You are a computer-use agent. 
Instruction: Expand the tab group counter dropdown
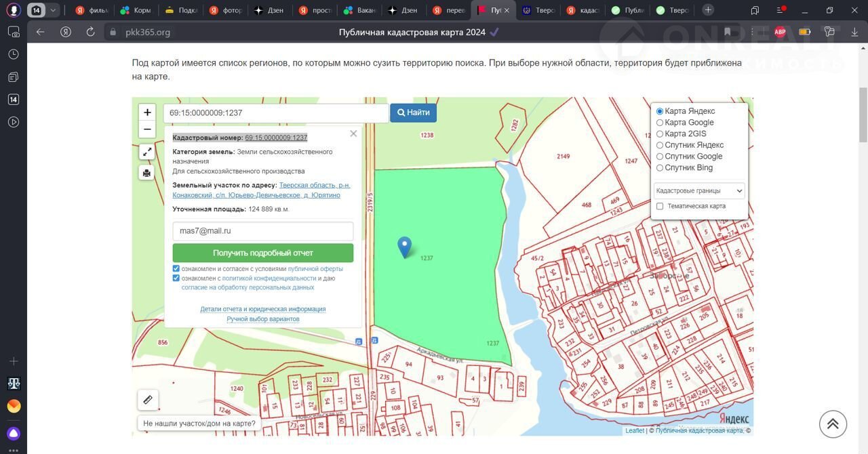(53, 10)
